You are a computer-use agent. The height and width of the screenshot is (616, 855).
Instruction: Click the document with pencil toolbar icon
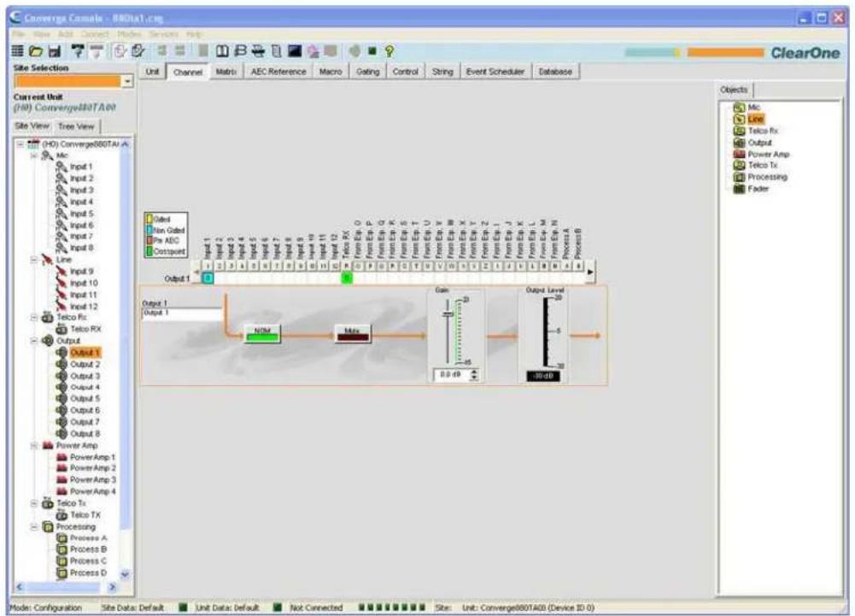(x=138, y=51)
